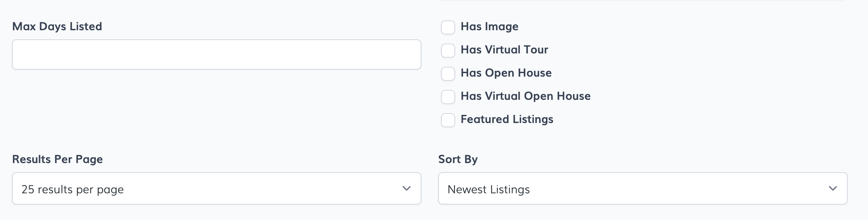Open the Sort By dropdown
This screenshot has height=220, width=868.
click(643, 188)
